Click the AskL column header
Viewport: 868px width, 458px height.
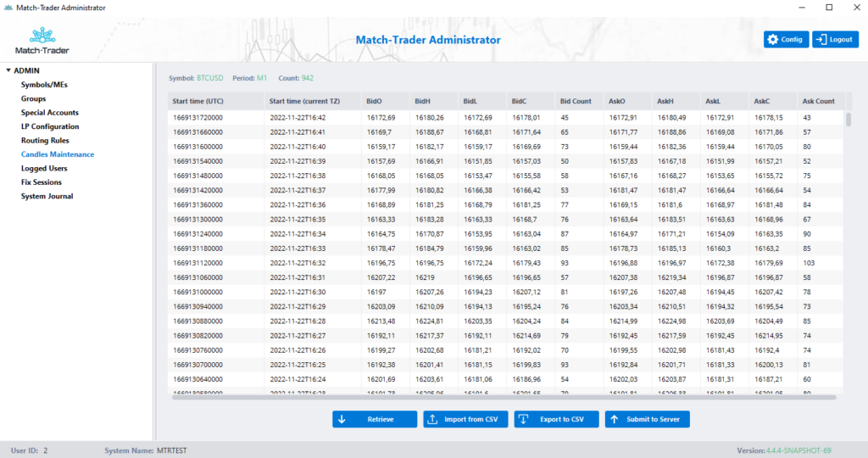coord(726,101)
